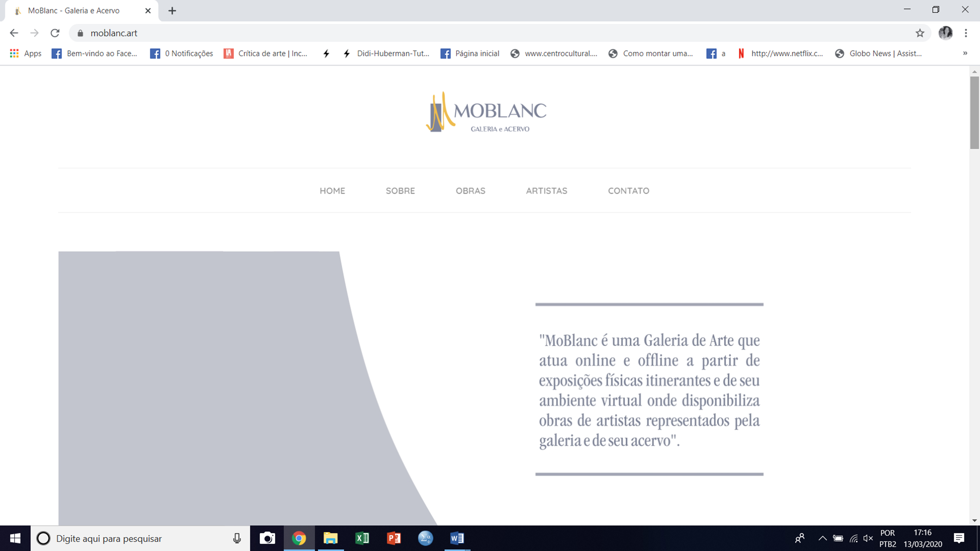980x551 pixels.
Task: Click the browser reload page icon
Action: (x=55, y=33)
